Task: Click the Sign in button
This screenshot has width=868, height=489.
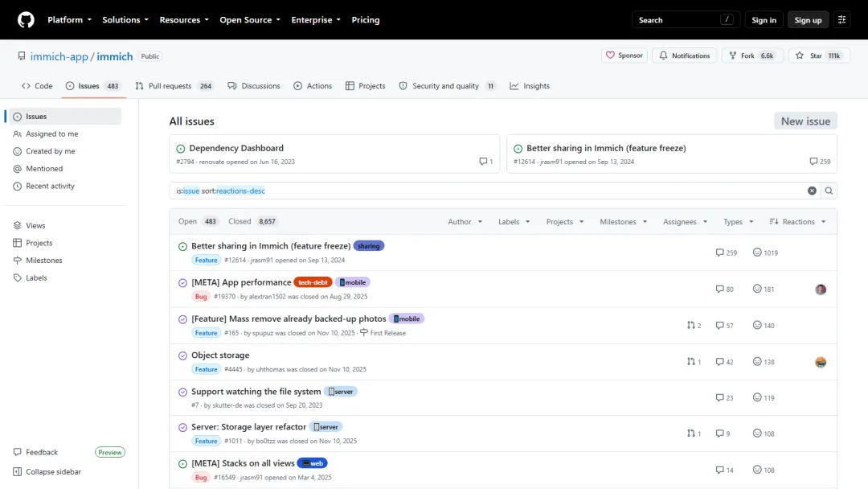Action: pos(764,20)
